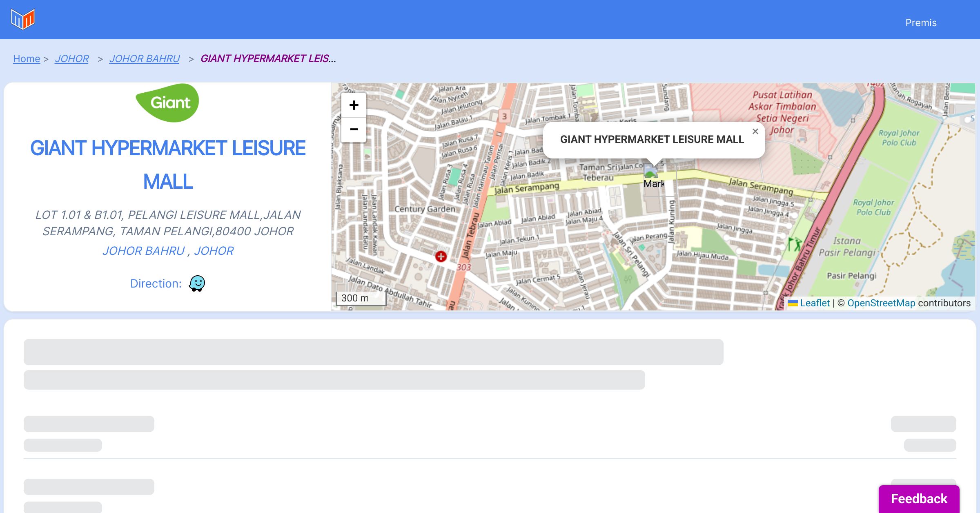
Task: Open the JOHOR breadcrumb link
Action: [72, 59]
